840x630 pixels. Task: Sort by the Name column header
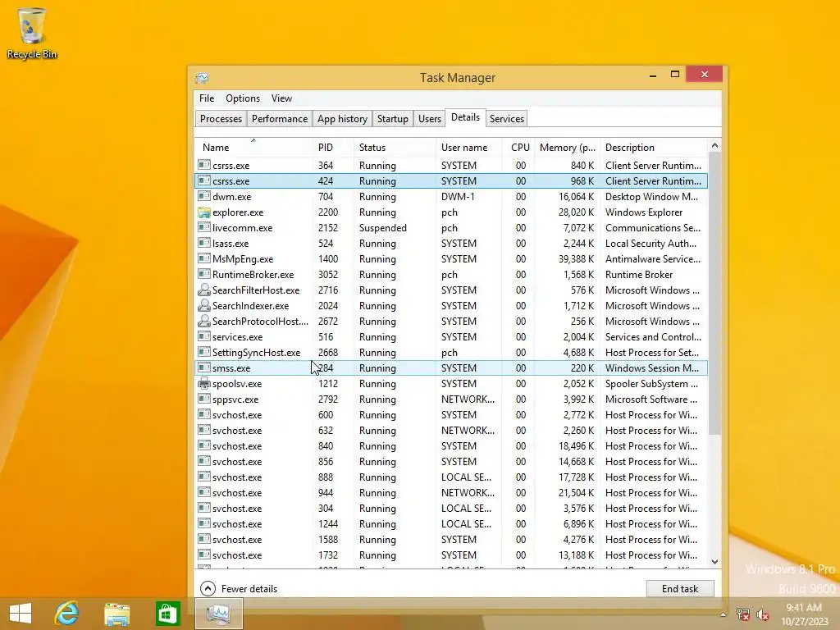pyautogui.click(x=253, y=148)
